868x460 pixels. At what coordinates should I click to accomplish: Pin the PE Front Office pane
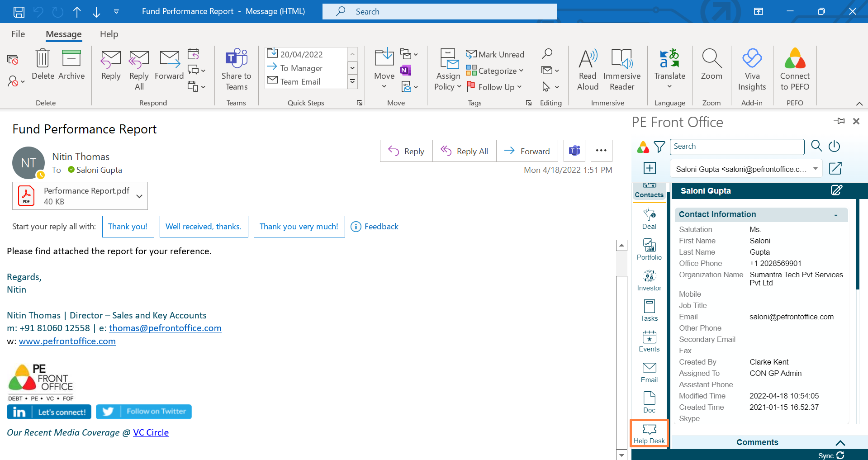click(839, 121)
